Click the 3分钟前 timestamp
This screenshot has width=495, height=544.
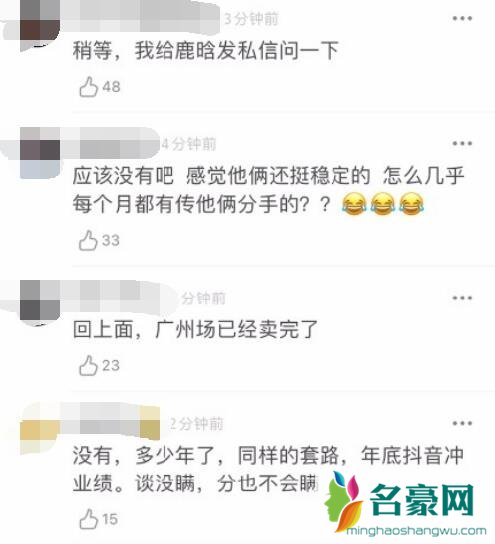pyautogui.click(x=251, y=18)
